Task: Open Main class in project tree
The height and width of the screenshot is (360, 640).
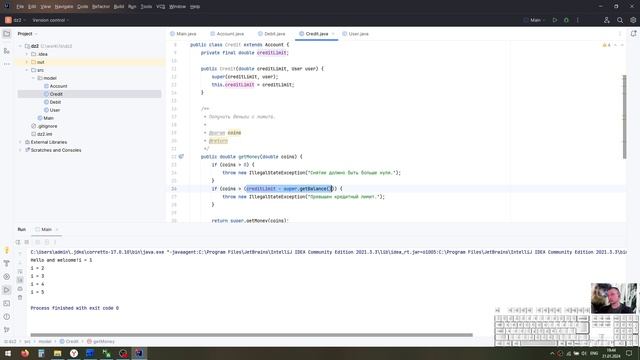Action: [x=48, y=118]
